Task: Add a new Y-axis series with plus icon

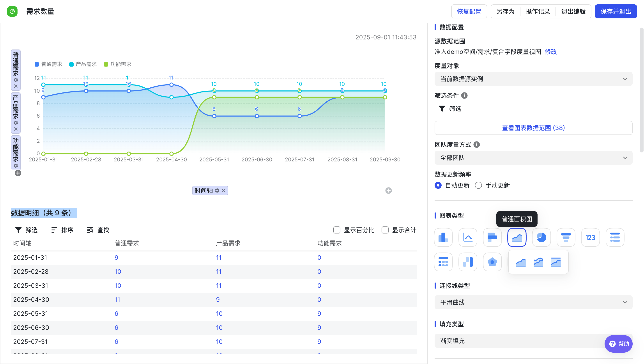Action: click(18, 173)
